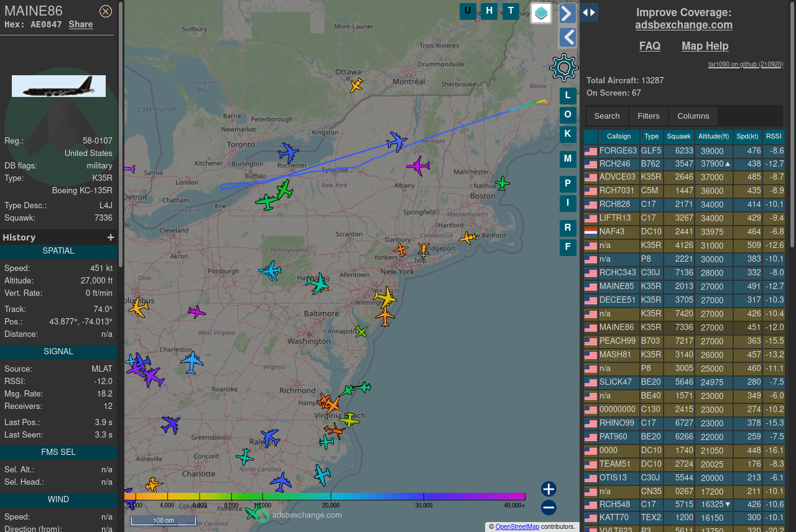This screenshot has width=796, height=532.
Task: Toggle the U map button
Action: pos(468,11)
